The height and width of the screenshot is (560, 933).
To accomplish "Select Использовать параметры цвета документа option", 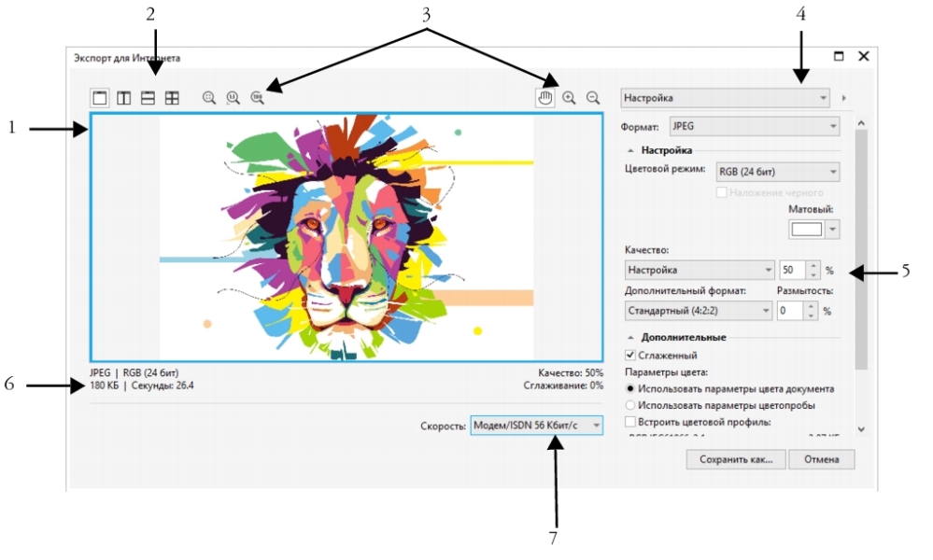I will coord(630,388).
